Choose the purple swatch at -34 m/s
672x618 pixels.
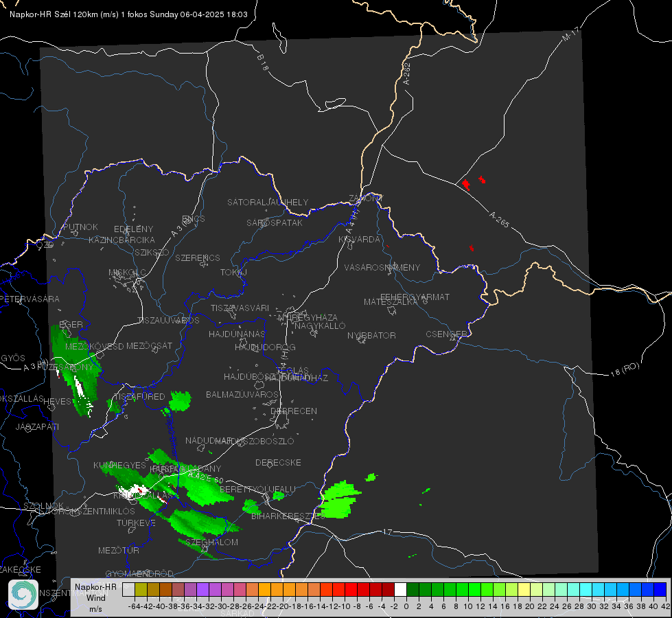point(202,589)
